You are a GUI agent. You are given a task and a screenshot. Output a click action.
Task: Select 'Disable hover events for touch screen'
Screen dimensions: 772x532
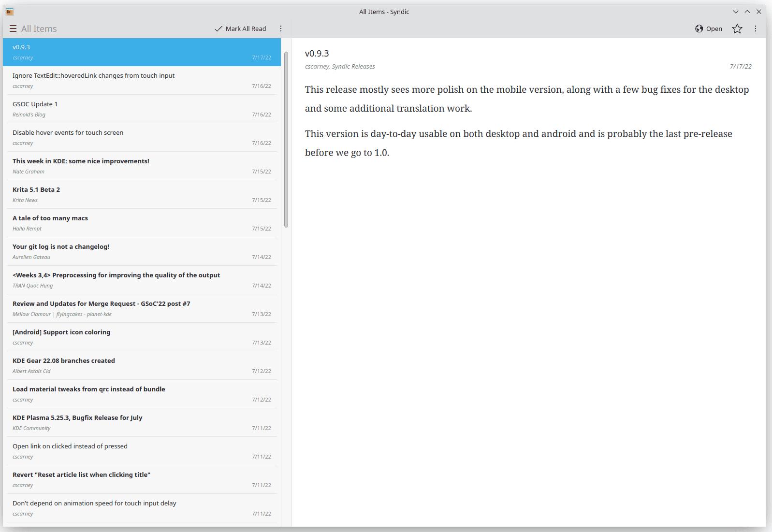click(142, 138)
